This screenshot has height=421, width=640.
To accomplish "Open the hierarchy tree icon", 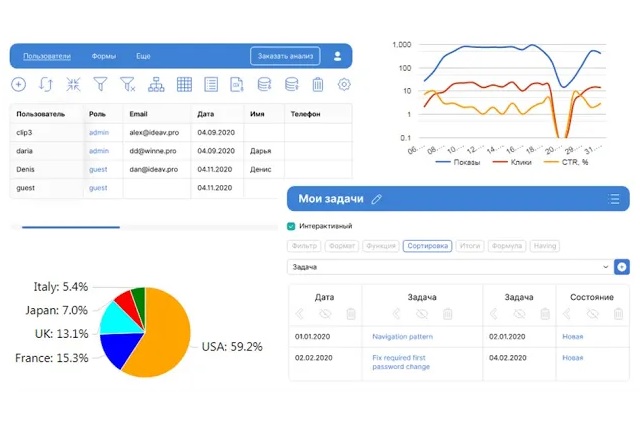I will [x=156, y=85].
